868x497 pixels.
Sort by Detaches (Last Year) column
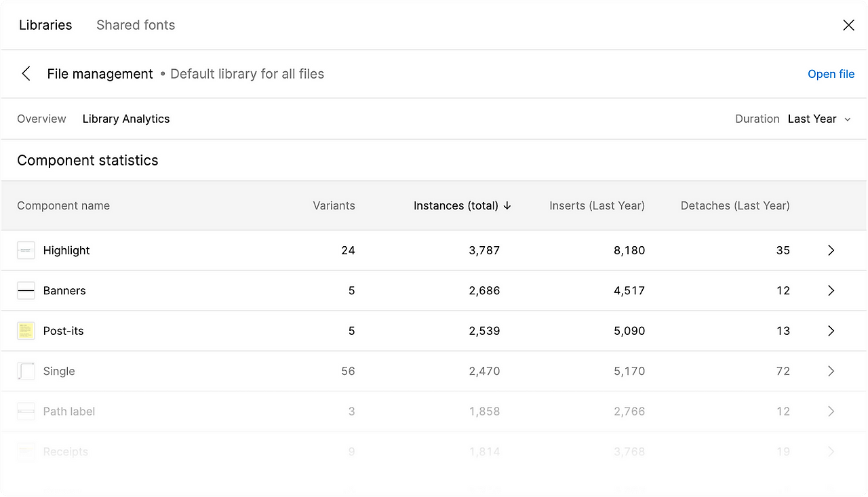pyautogui.click(x=735, y=205)
